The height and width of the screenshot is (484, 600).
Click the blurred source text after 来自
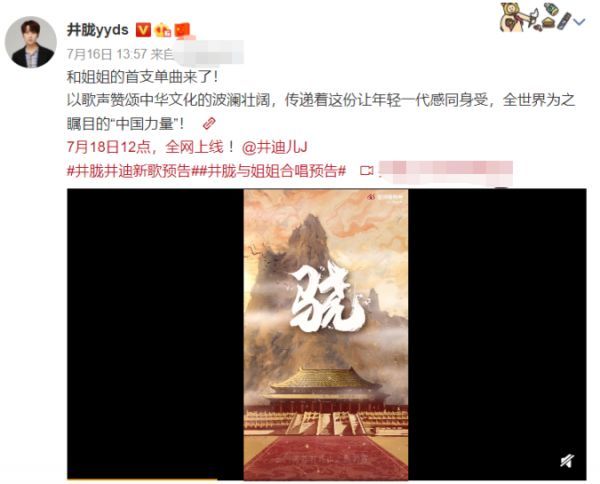tap(209, 52)
